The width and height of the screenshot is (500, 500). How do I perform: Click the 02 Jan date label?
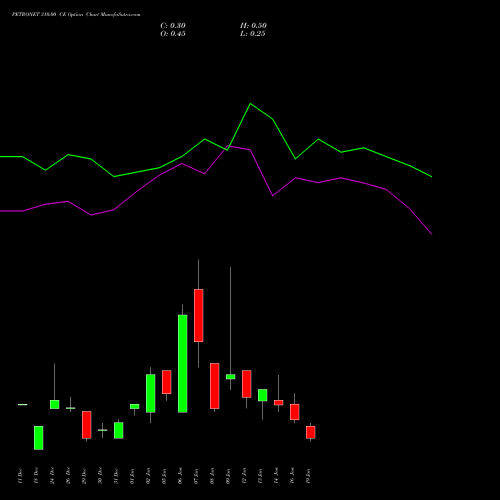click(148, 476)
